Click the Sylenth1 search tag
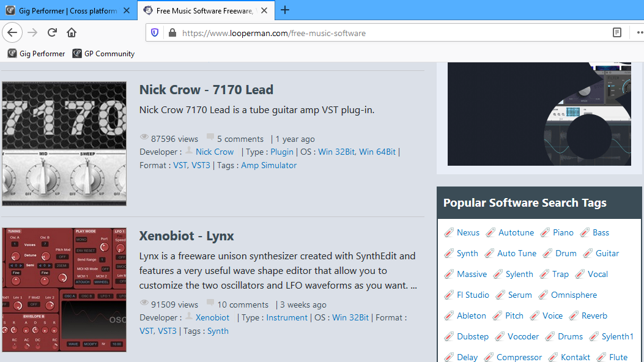 click(x=618, y=336)
